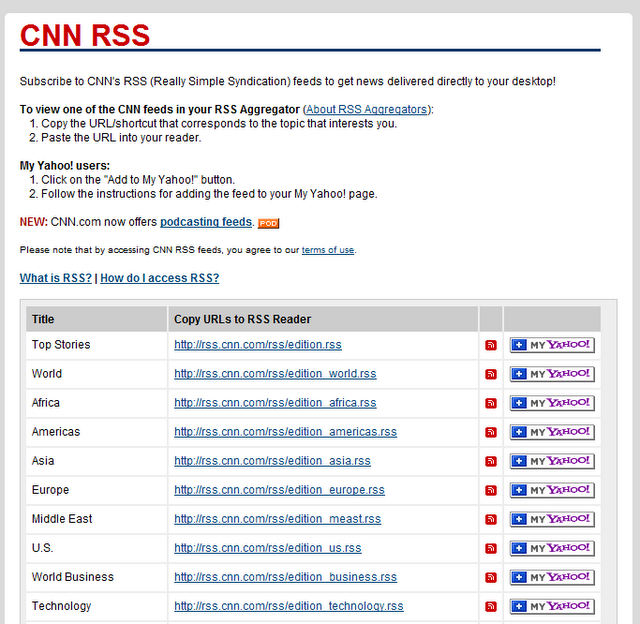Click the RSS icon in Americas row
This screenshot has width=640, height=624.
tap(491, 432)
